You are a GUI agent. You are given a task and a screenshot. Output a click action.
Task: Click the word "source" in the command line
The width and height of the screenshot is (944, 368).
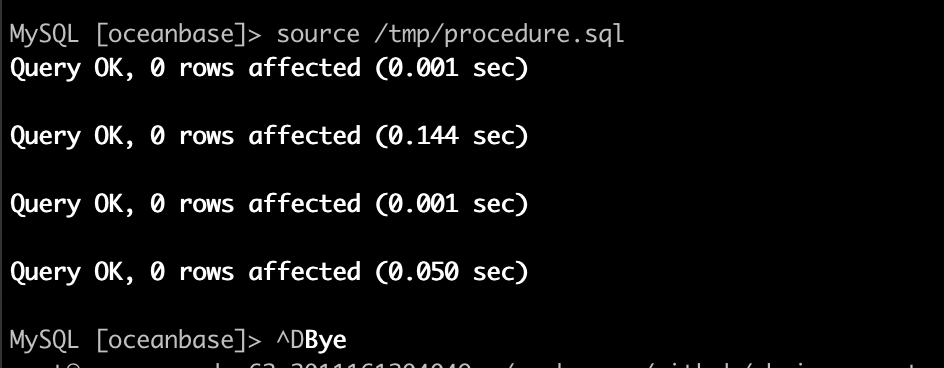click(318, 34)
